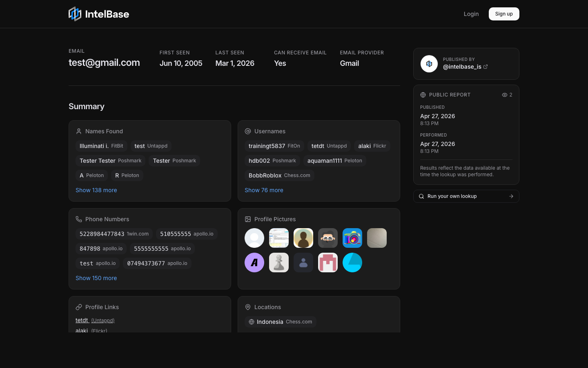The image size is (588, 368).
Task: Click the 5228984477843 1win.com phone chip
Action: (x=114, y=234)
